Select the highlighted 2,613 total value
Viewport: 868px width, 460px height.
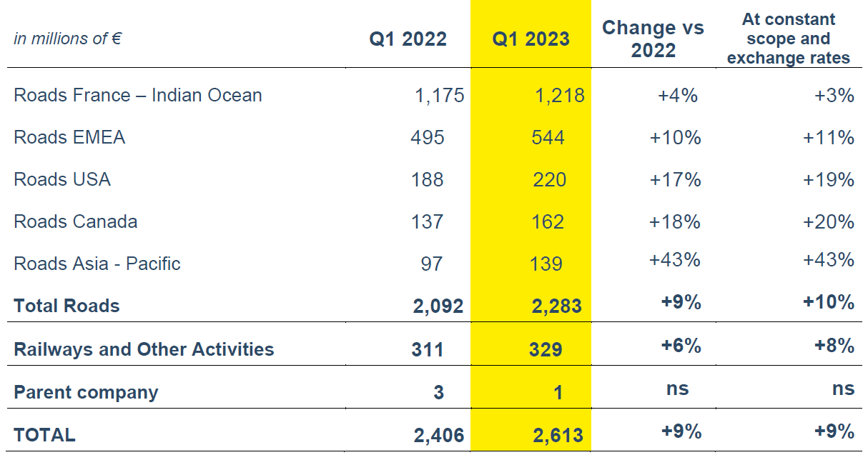(x=558, y=435)
